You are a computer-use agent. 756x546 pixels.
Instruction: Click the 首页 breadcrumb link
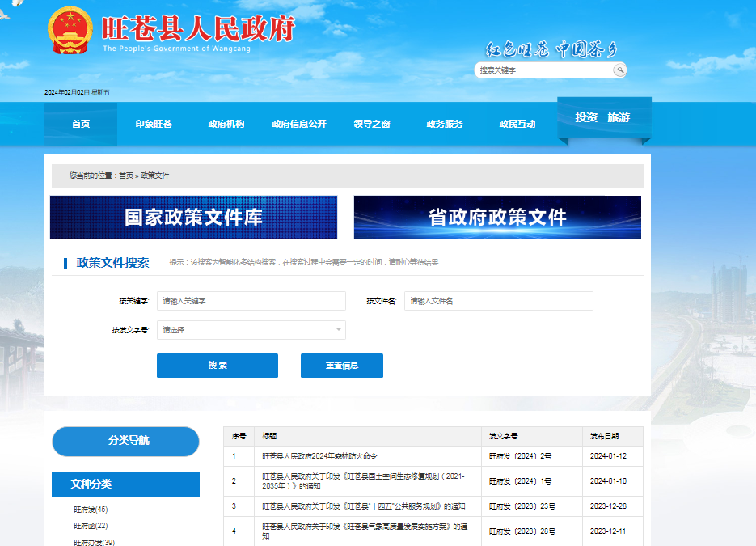[x=126, y=176]
